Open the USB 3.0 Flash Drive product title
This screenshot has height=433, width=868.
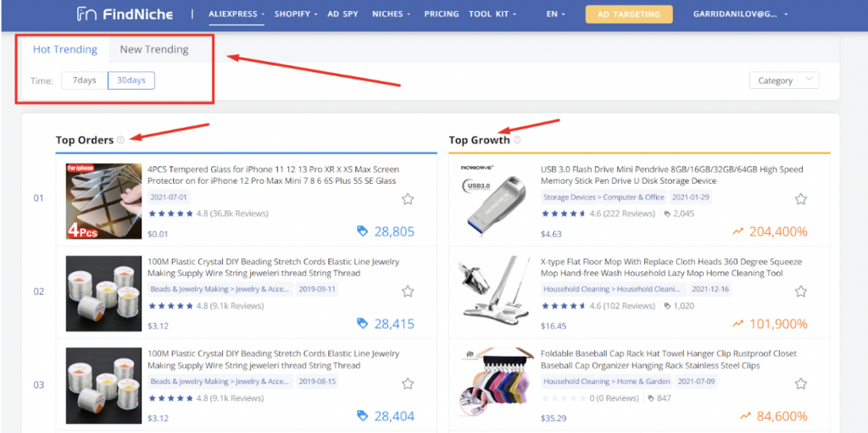(671, 175)
